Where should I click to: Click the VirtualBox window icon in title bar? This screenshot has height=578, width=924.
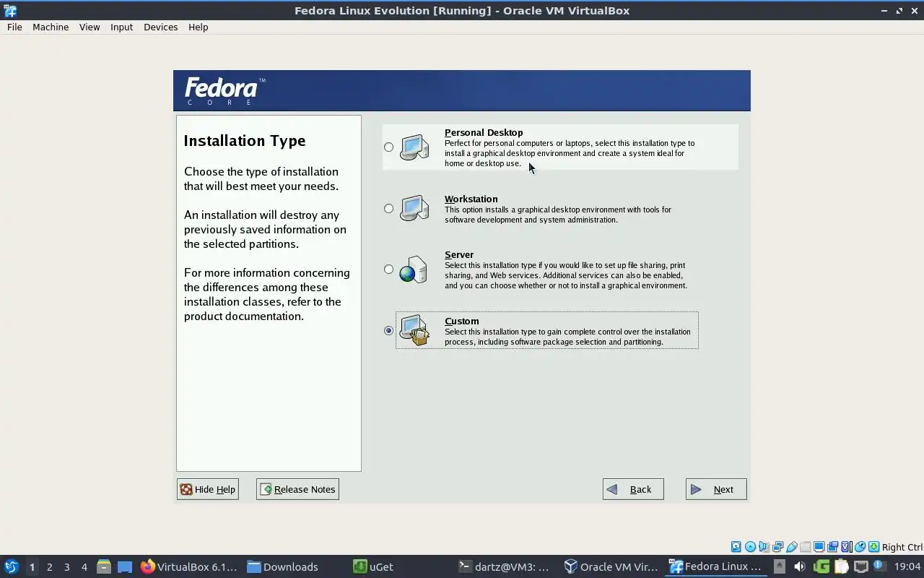tap(10, 10)
